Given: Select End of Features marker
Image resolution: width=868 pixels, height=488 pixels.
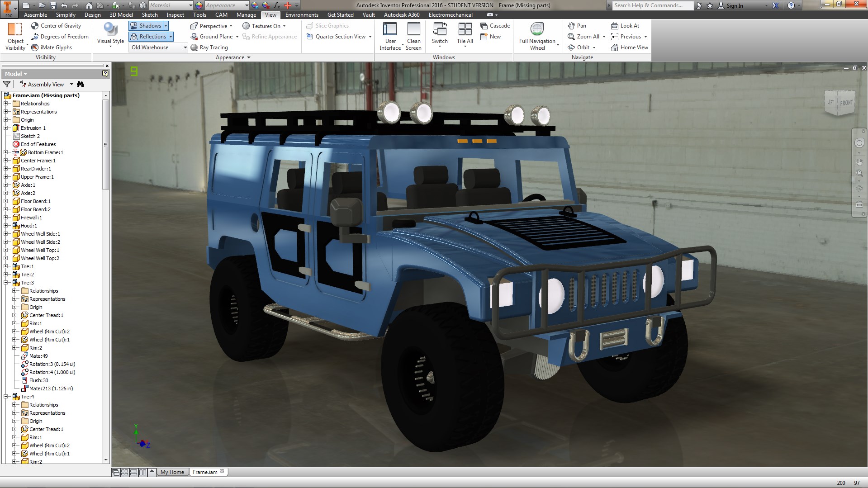Looking at the screenshot, I should pyautogui.click(x=38, y=144).
